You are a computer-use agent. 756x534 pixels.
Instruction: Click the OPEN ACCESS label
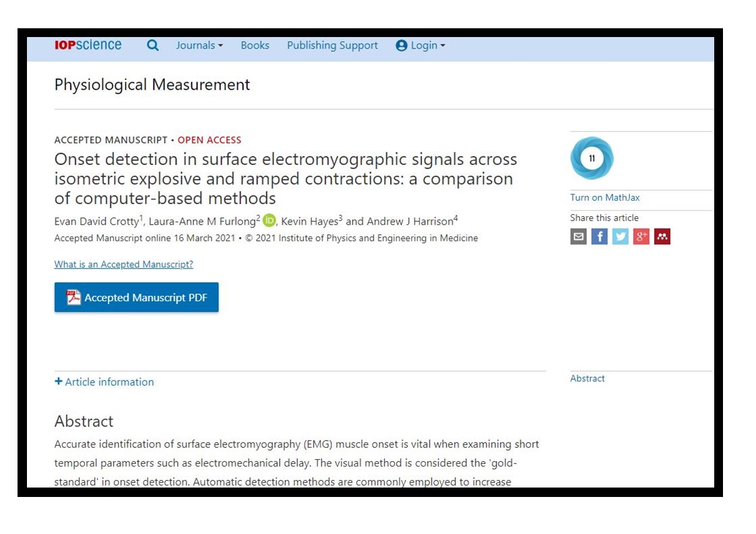tap(210, 140)
